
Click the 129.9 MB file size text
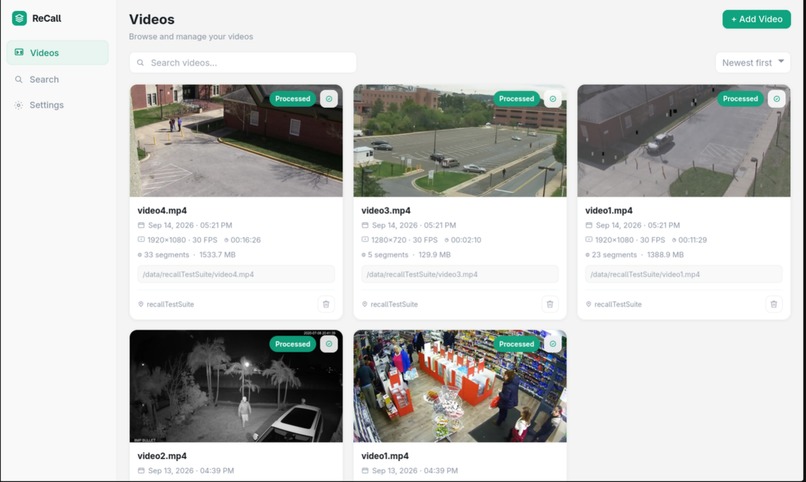(434, 255)
